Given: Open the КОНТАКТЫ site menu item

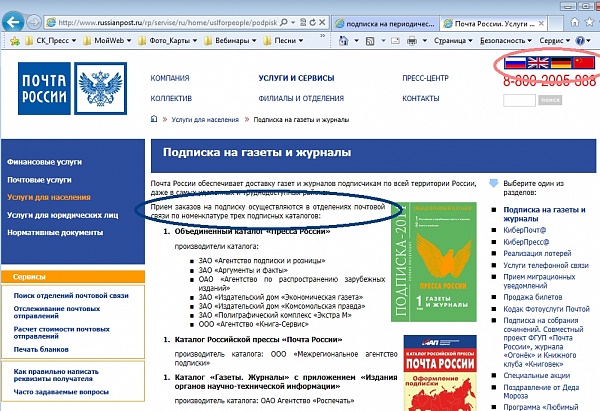Looking at the screenshot, I should 421,98.
